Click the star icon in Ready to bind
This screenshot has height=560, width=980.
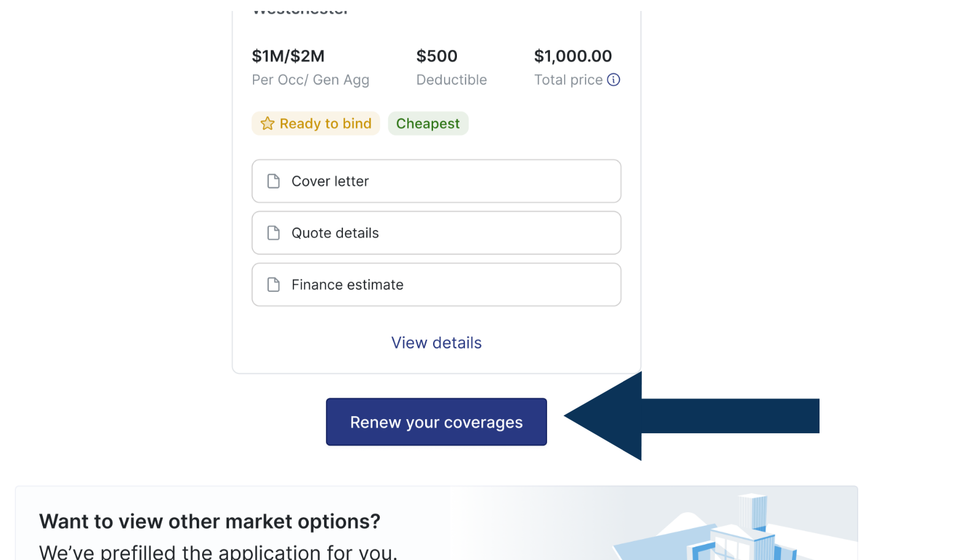pos(267,124)
